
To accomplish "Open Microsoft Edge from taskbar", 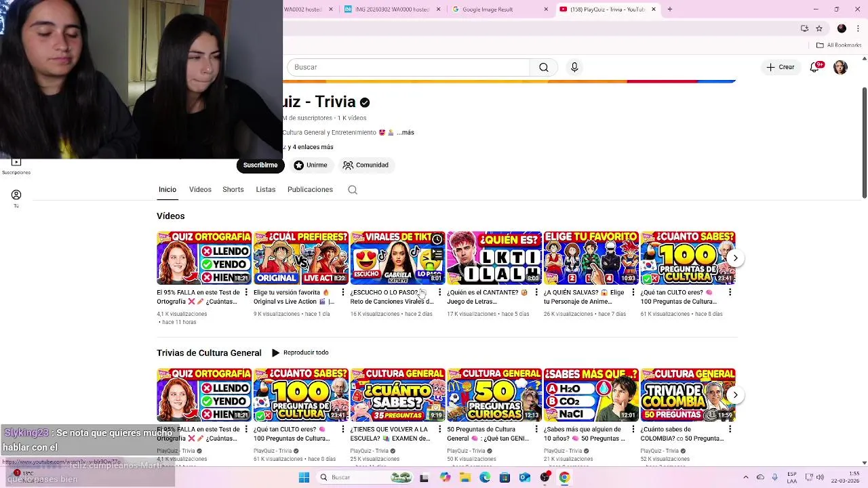I will tap(485, 477).
